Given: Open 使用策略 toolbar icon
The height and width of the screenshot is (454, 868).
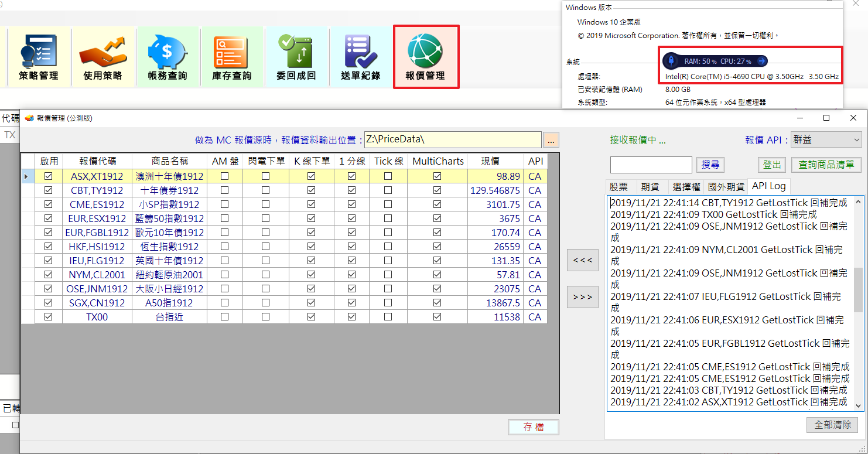Looking at the screenshot, I should click(x=102, y=57).
